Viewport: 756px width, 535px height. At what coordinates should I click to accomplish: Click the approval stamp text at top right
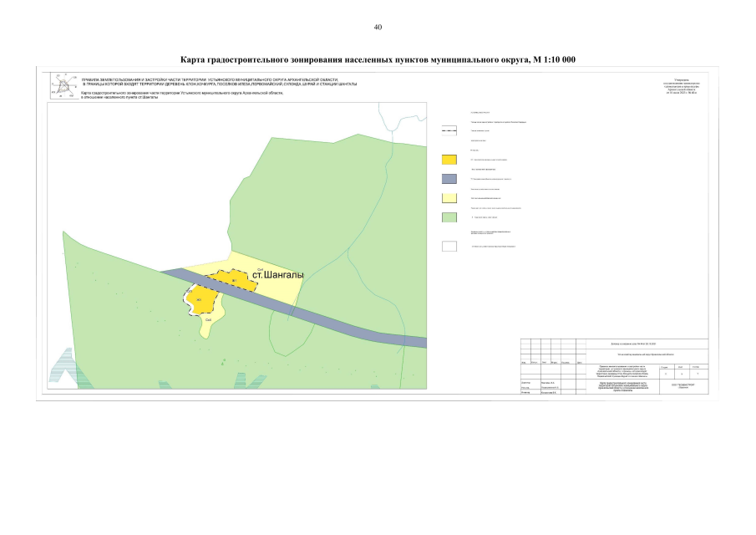[x=682, y=86]
